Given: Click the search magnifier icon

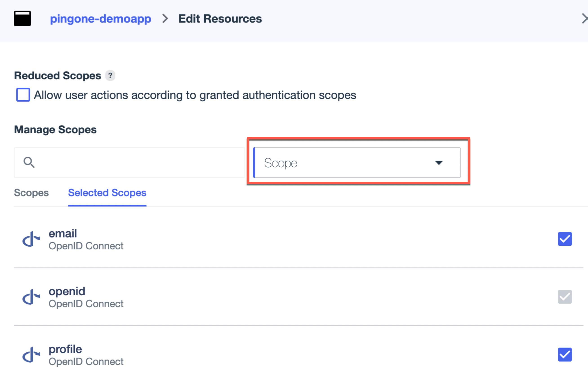Looking at the screenshot, I should pyautogui.click(x=29, y=162).
